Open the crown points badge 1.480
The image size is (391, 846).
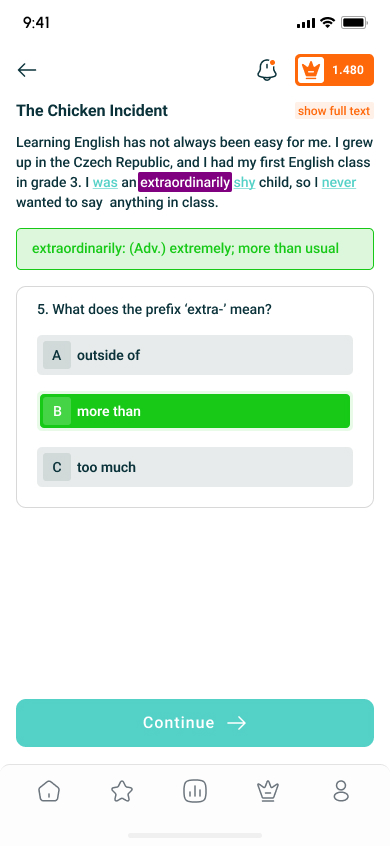pos(334,70)
